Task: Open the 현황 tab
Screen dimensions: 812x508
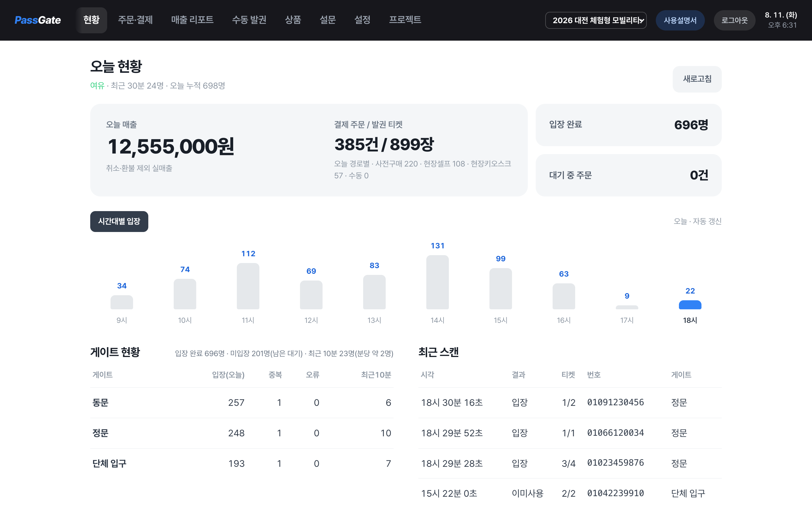Action: pyautogui.click(x=91, y=20)
